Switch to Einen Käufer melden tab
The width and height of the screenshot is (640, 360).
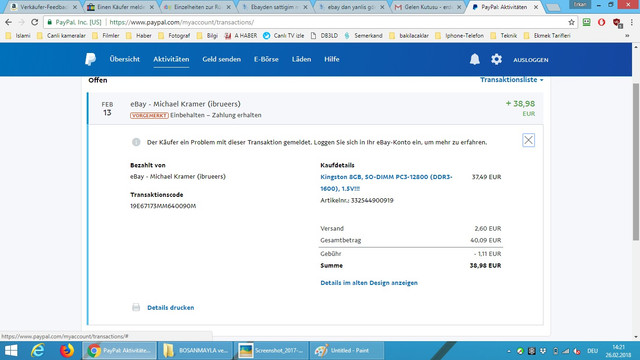(x=120, y=7)
